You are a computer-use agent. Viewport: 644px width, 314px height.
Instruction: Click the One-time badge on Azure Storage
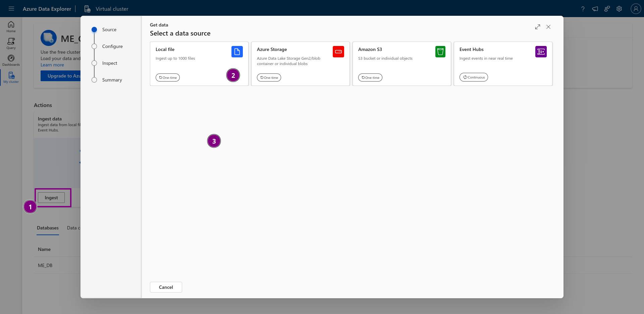269,77
